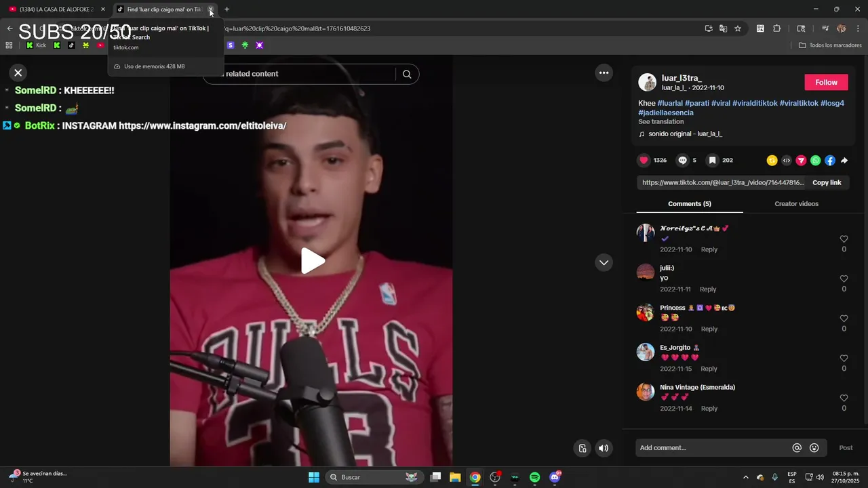The width and height of the screenshot is (868, 488).
Task: Open comments via the speech bubble icon
Action: point(683,161)
